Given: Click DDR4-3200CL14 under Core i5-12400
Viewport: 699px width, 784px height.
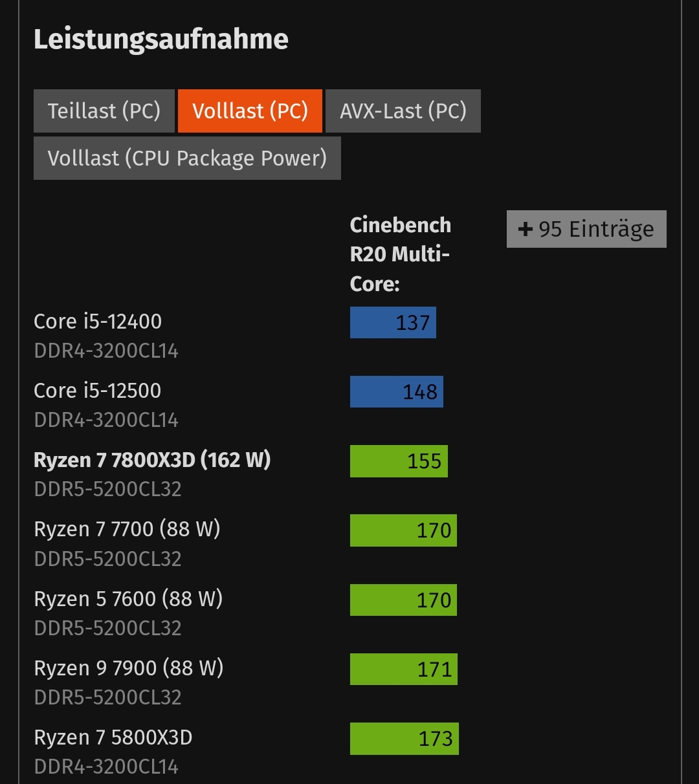Looking at the screenshot, I should 106,351.
